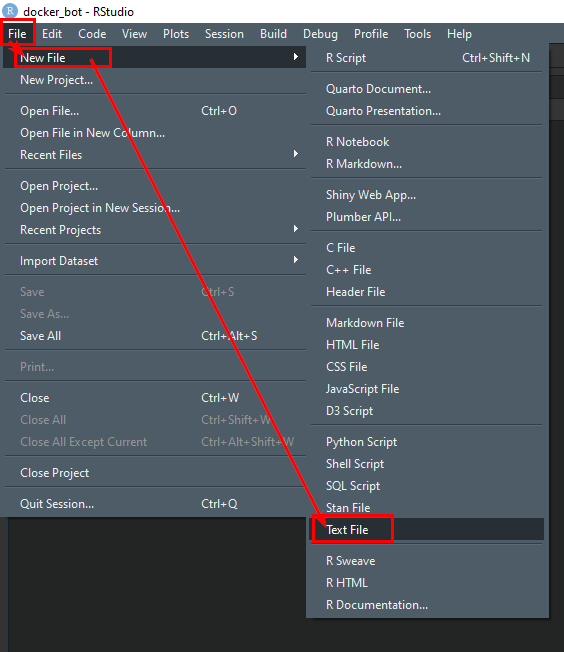Expand the Recent Projects submenu arrow

(296, 229)
